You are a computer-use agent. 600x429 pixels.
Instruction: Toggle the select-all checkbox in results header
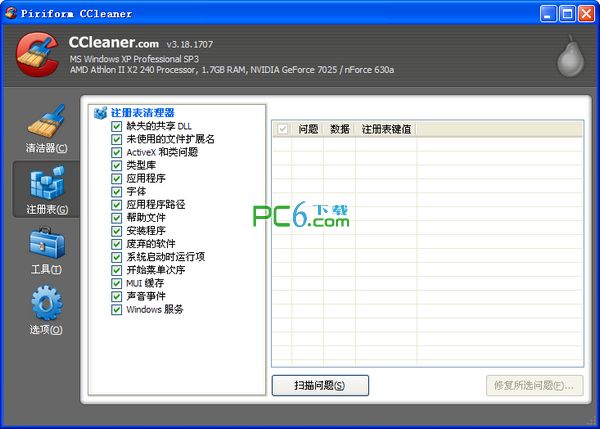pyautogui.click(x=282, y=129)
